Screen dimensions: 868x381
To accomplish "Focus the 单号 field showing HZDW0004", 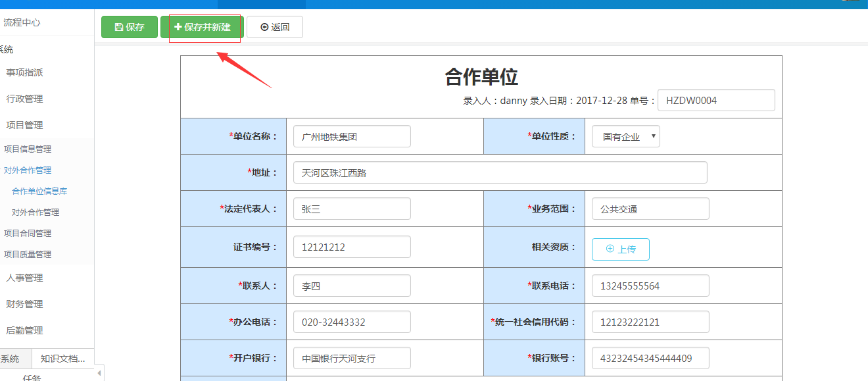I will point(715,101).
